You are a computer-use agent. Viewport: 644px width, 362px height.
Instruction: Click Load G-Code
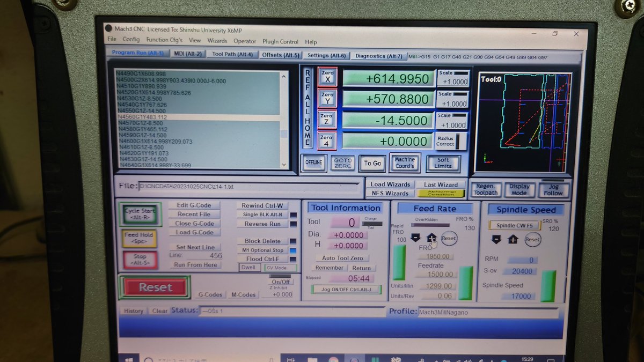[194, 232]
